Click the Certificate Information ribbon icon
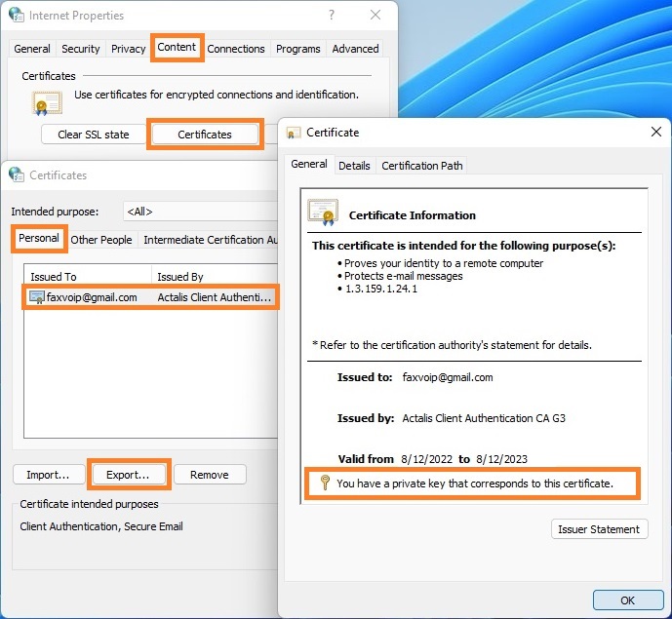Screen dimensions: 672x619 click(324, 212)
